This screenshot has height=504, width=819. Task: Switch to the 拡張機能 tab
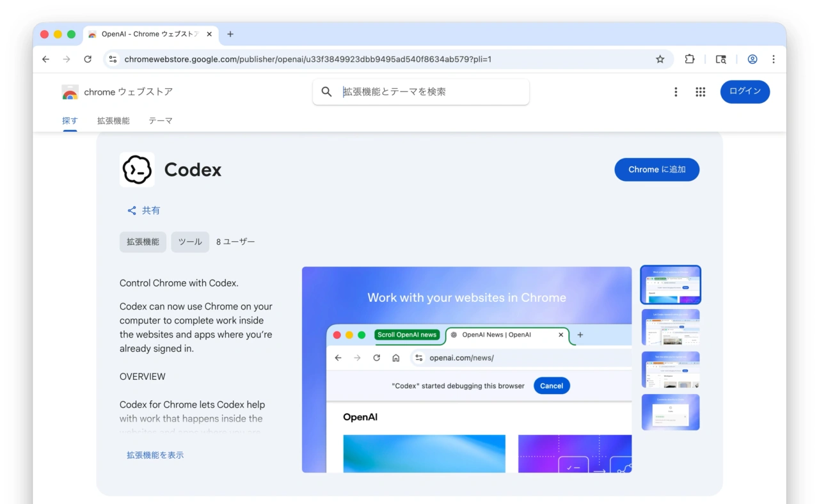(113, 120)
